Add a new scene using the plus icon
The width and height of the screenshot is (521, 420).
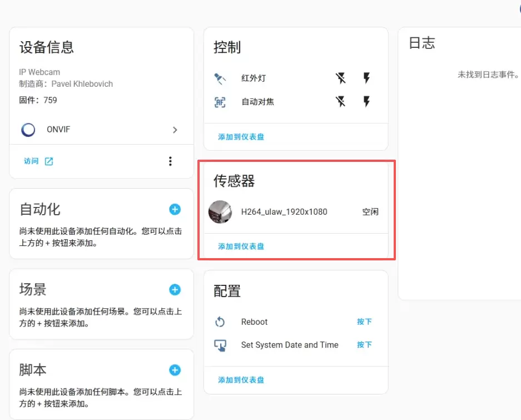(x=175, y=289)
